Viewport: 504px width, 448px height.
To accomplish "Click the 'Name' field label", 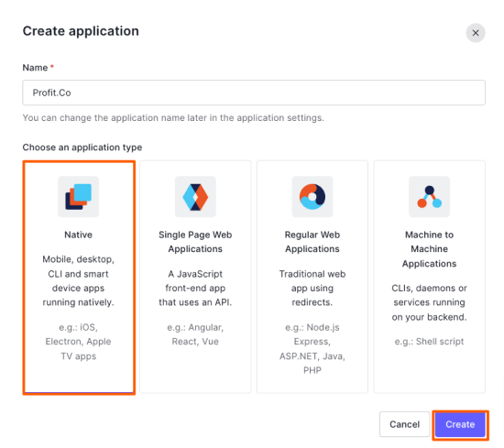I will click(x=35, y=68).
